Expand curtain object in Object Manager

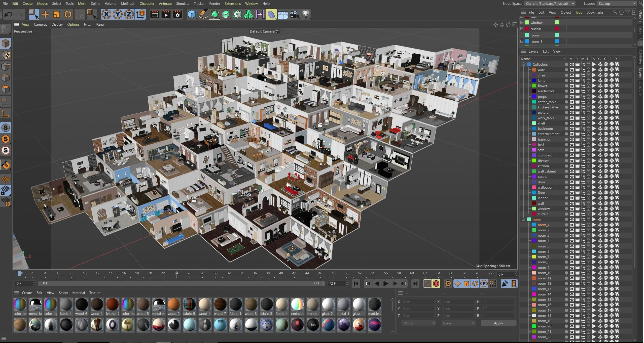pos(522,29)
